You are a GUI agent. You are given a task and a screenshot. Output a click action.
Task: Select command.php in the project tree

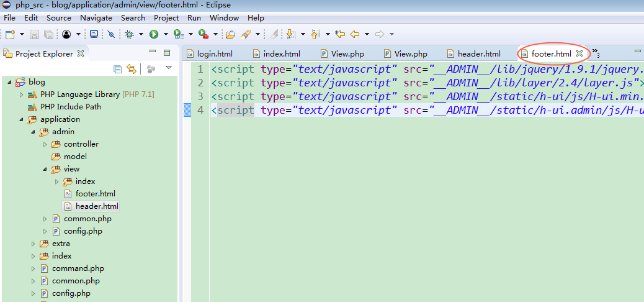coord(78,268)
